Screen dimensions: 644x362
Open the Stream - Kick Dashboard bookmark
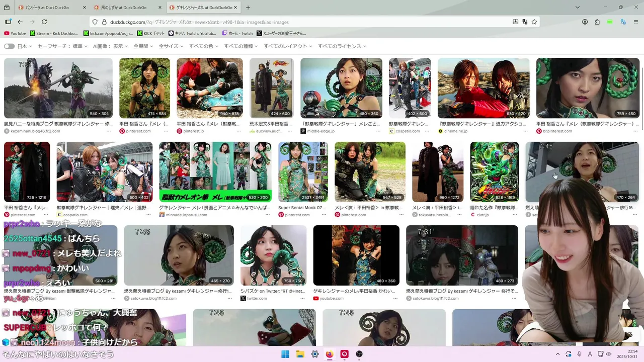point(54,33)
